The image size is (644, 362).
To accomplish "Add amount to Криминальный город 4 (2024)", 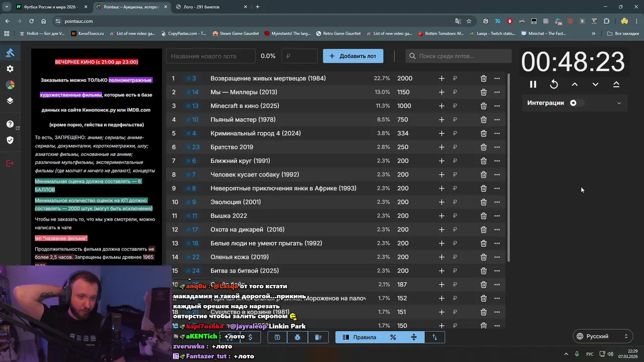I will pos(442,133).
